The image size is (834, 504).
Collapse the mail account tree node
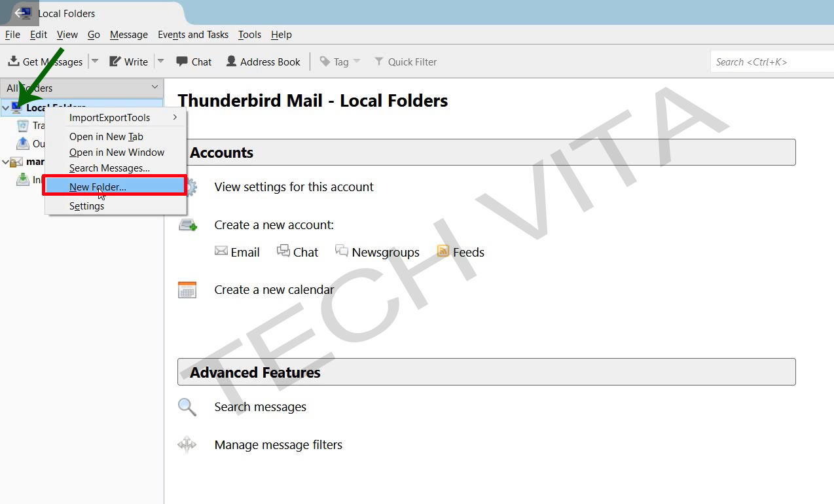6,162
